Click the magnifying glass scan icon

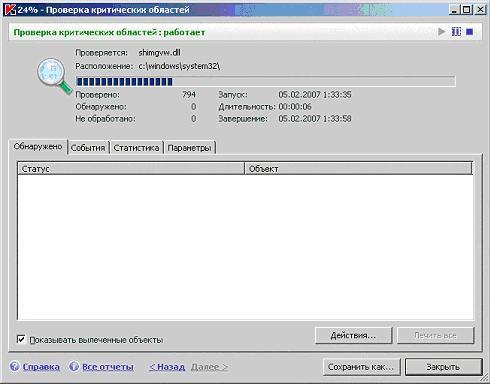coord(54,76)
